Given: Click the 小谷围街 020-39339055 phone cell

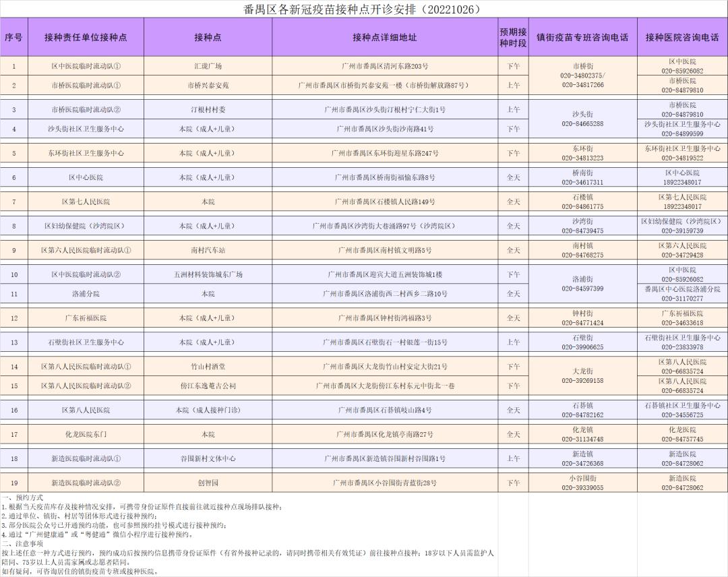Looking at the screenshot, I should click(x=582, y=483).
